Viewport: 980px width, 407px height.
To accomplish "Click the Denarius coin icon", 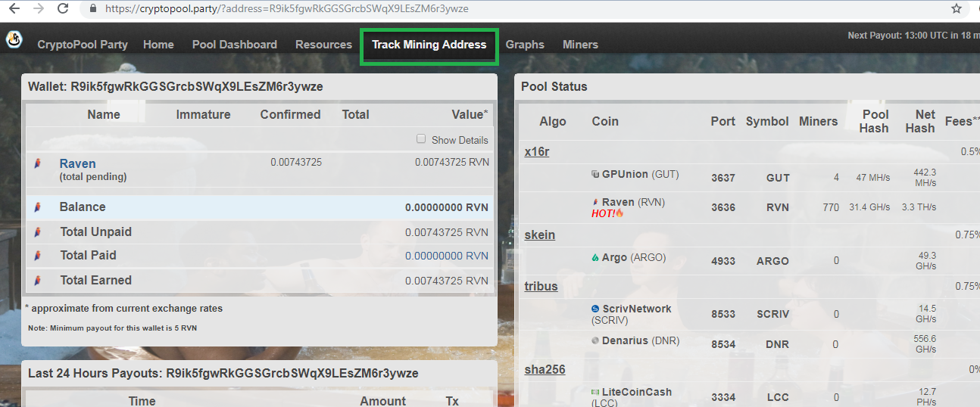I will [x=595, y=340].
